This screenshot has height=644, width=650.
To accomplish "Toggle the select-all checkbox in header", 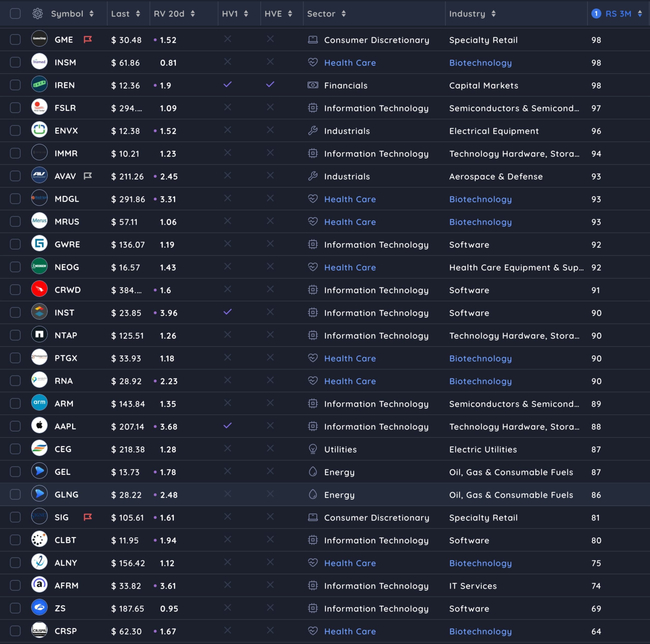I will [15, 13].
